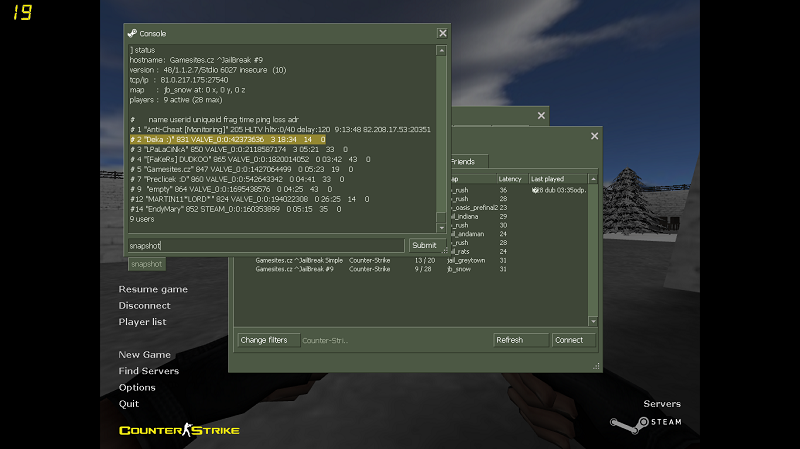
Task: Click highlighted "Deka :)" console line
Action: (228, 139)
